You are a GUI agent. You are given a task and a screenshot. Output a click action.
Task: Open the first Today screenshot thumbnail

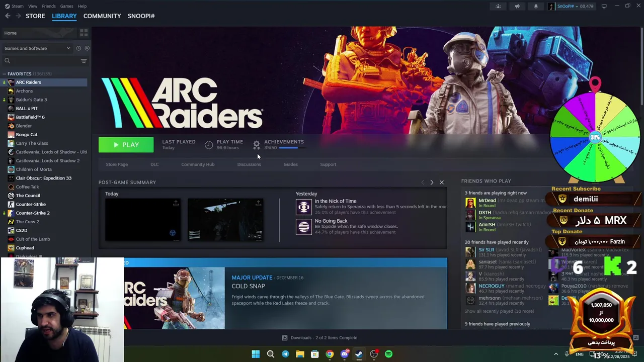coord(142,220)
